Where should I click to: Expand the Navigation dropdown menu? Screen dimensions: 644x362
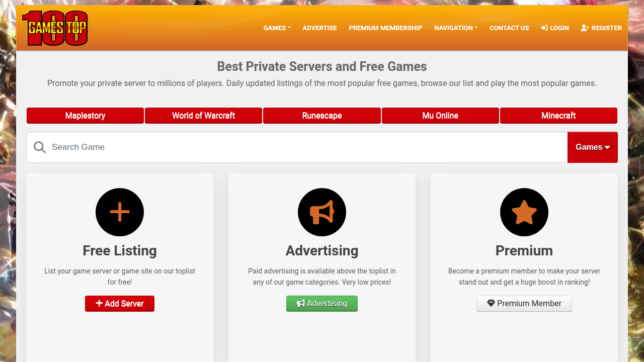point(456,28)
